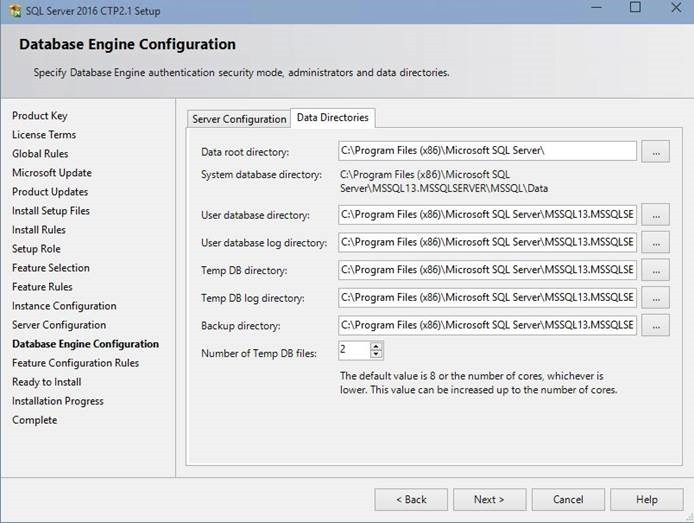Proceed with the Next button

pyautogui.click(x=490, y=500)
